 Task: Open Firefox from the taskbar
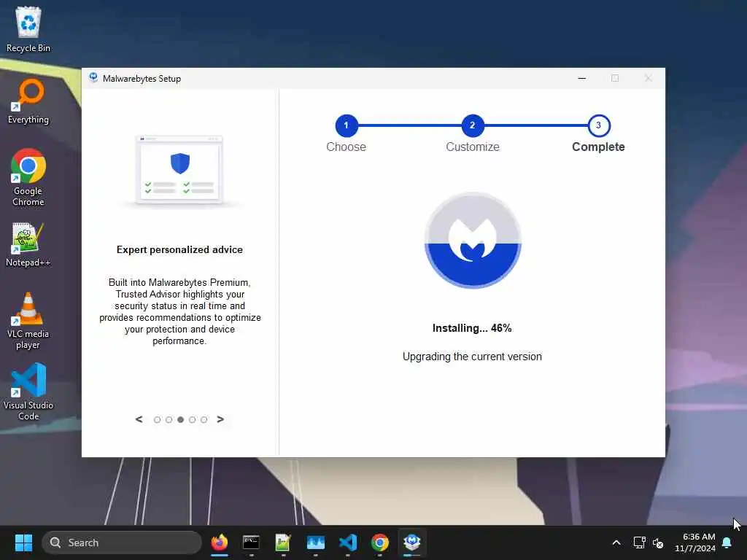pos(220,542)
